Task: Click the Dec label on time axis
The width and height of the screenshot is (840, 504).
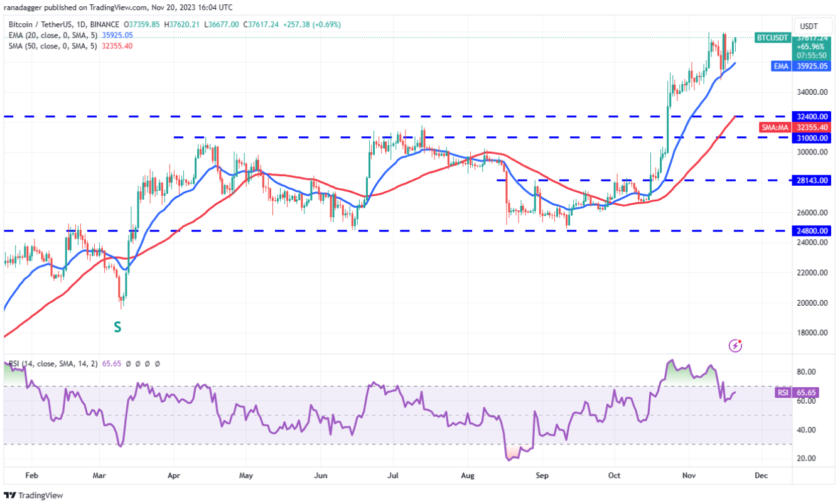Action: [x=761, y=476]
